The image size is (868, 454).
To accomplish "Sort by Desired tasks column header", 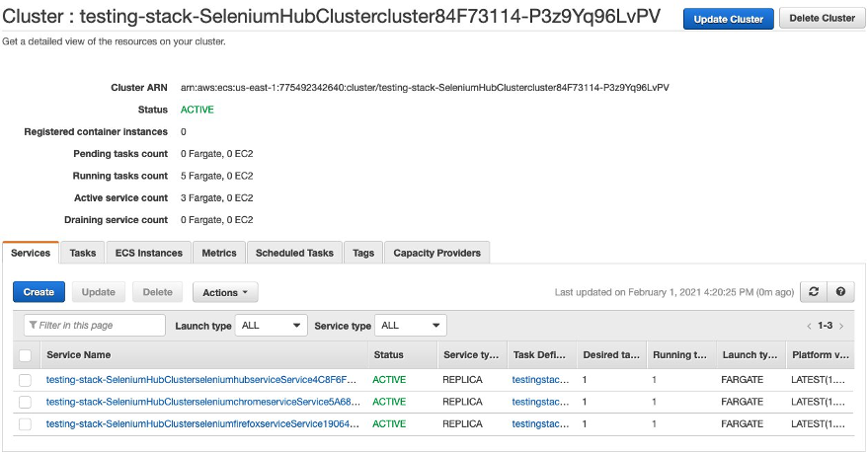I will pyautogui.click(x=611, y=355).
